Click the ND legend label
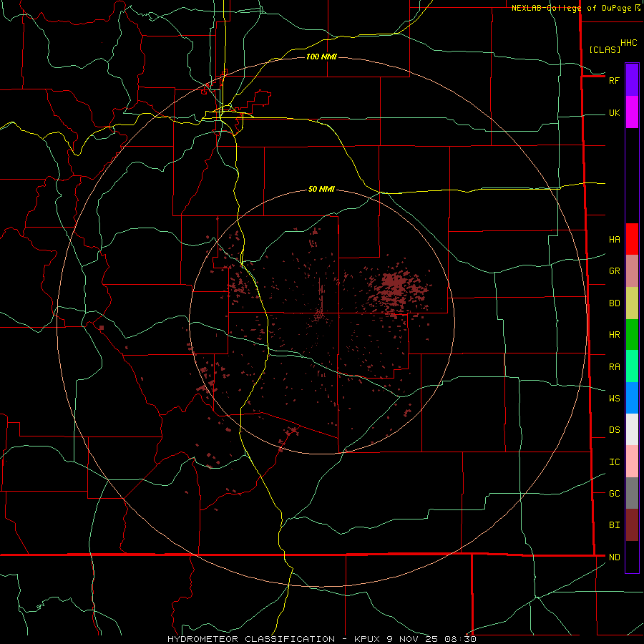This screenshot has height=644, width=644. point(614,557)
